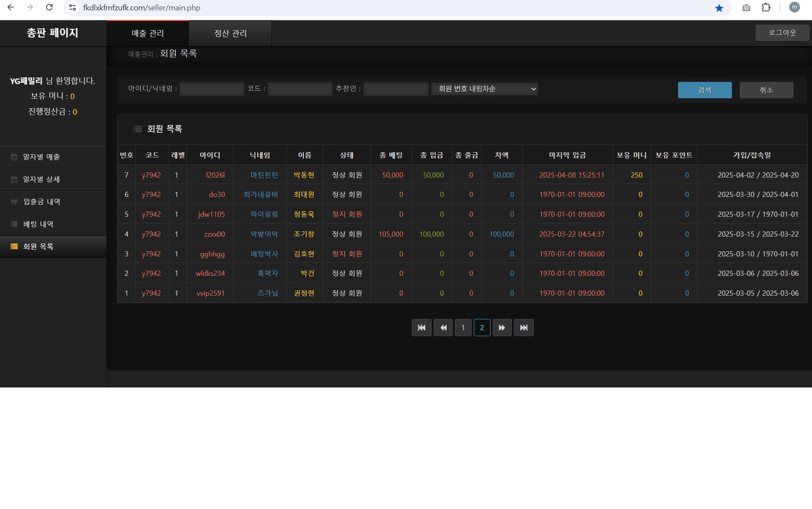Focus the 아이디/닉네임 search field

click(x=212, y=89)
